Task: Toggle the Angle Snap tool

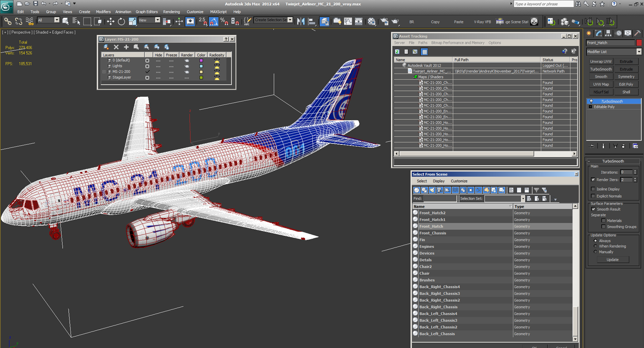Action: tap(214, 21)
